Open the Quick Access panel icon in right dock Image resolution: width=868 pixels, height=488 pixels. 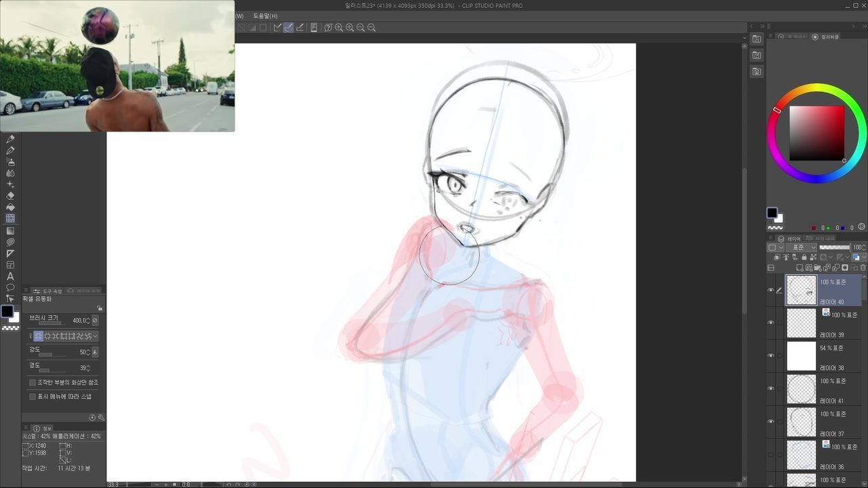(x=757, y=39)
